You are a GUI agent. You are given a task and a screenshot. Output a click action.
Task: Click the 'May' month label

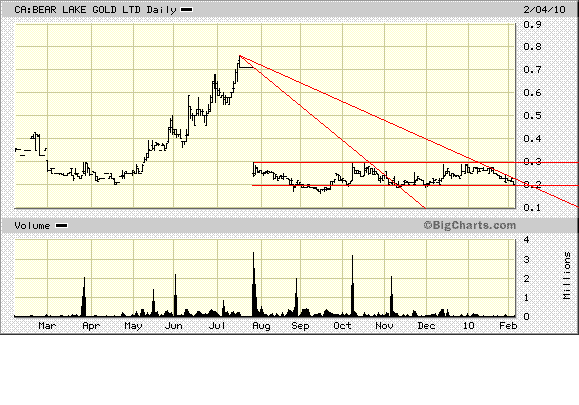[133, 326]
